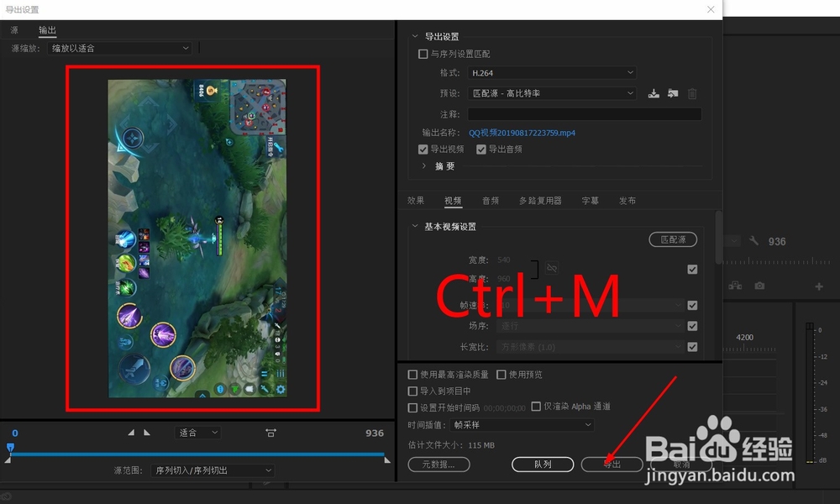This screenshot has height=504, width=840.
Task: Click the delete preset trash icon
Action: point(692,94)
